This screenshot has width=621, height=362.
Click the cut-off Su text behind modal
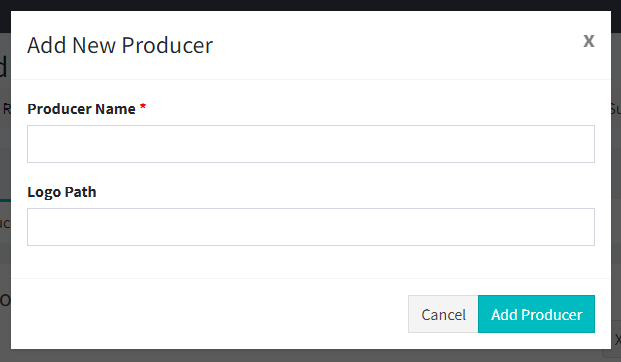click(616, 109)
